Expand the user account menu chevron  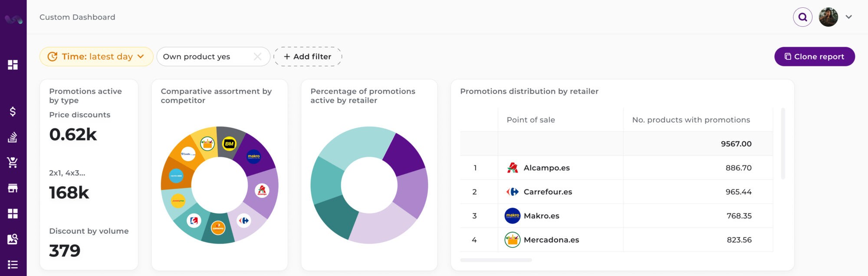coord(849,17)
